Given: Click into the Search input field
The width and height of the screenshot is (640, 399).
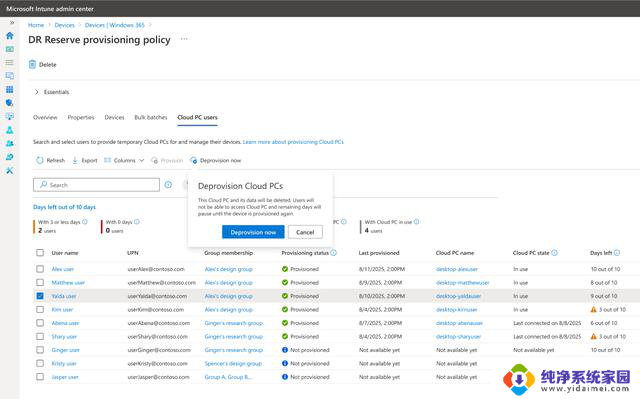Looking at the screenshot, I should 96,185.
